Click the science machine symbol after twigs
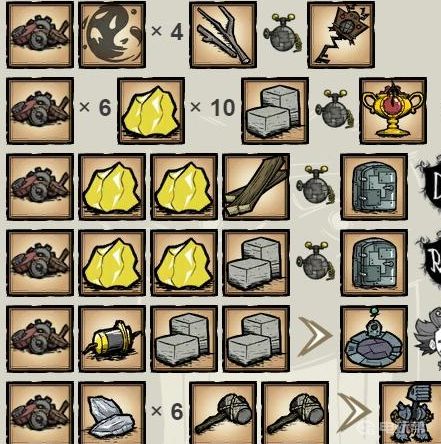 point(282,33)
